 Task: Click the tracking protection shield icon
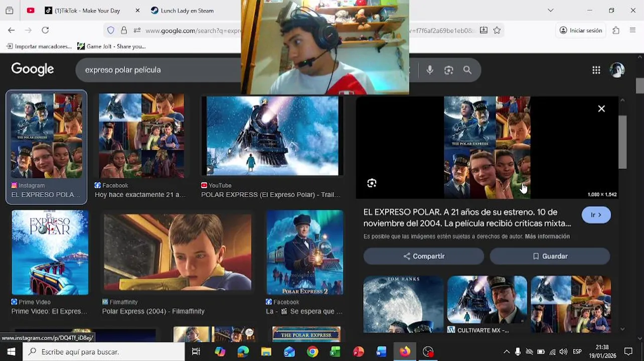click(111, 31)
